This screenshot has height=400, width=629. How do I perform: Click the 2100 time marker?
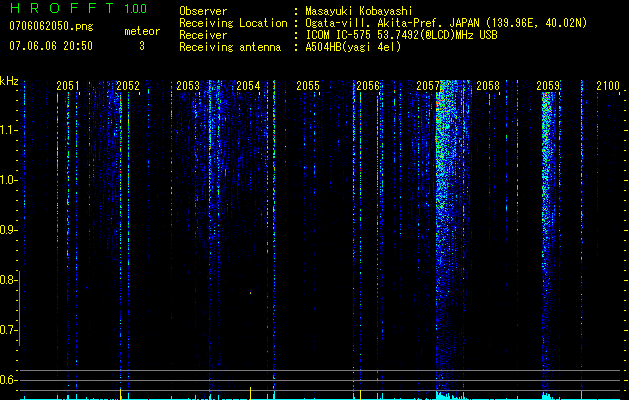click(x=608, y=86)
